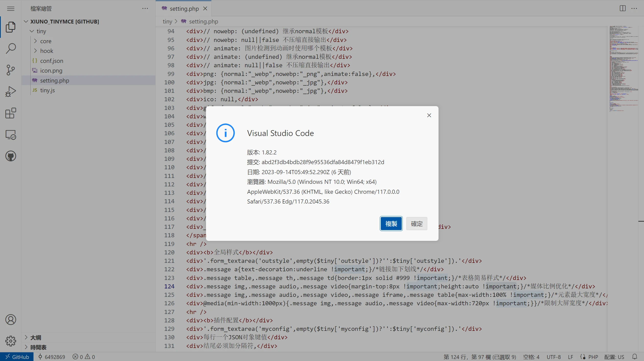Click the conf.json file icon
The width and height of the screenshot is (644, 361).
pos(35,61)
